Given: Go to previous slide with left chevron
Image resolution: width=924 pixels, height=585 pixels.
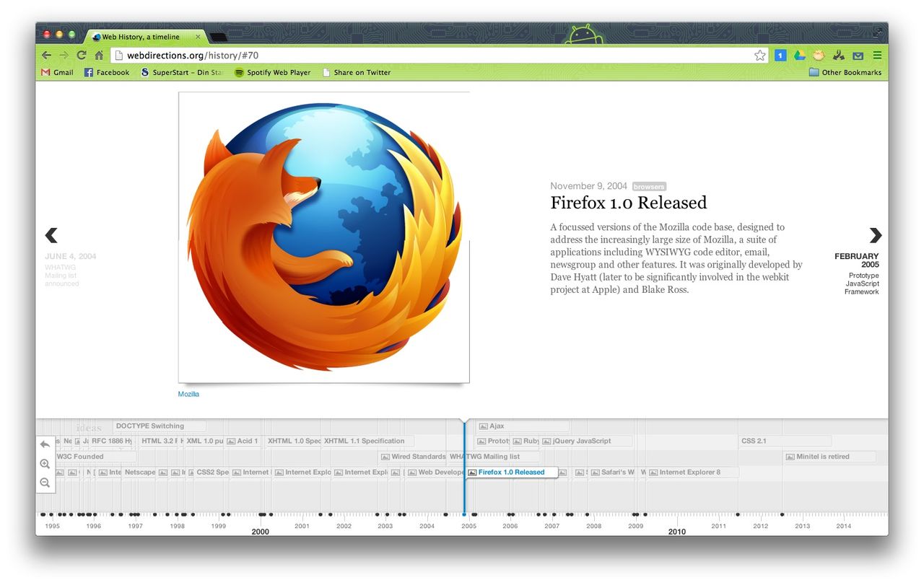Looking at the screenshot, I should pos(51,235).
